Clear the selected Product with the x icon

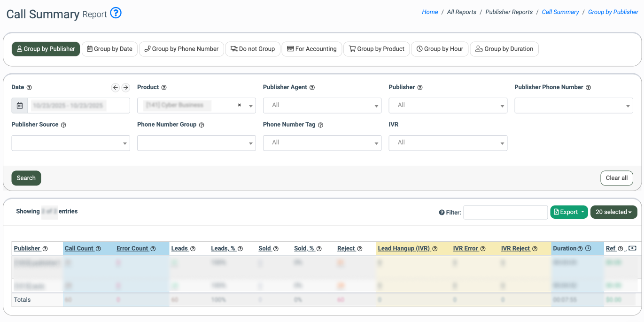[239, 105]
